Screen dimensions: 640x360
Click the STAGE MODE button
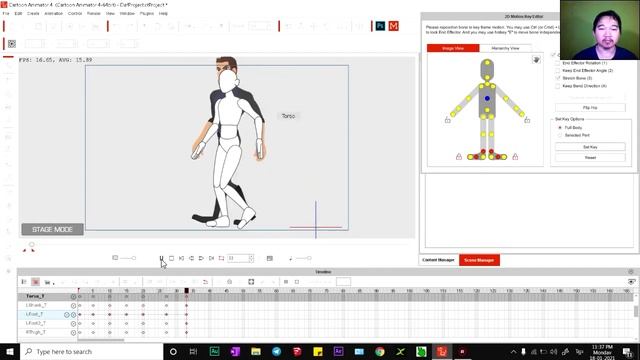pyautogui.click(x=52, y=229)
